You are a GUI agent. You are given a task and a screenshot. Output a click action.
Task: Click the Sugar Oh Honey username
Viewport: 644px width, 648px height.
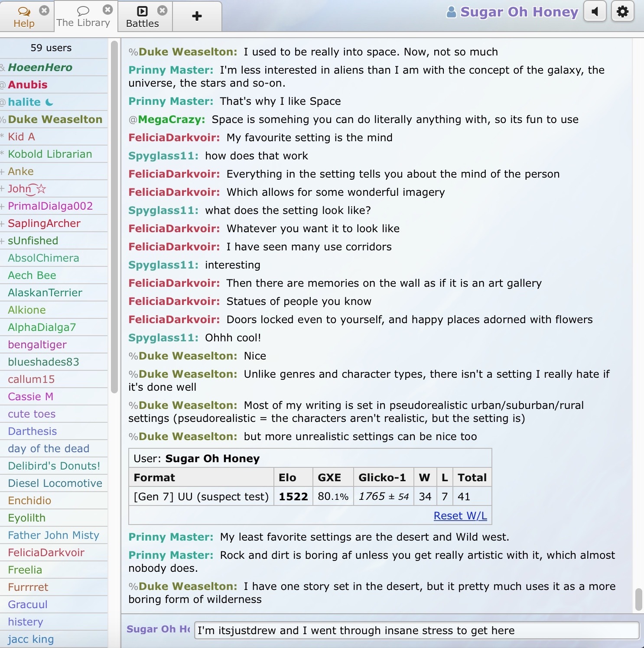[519, 12]
